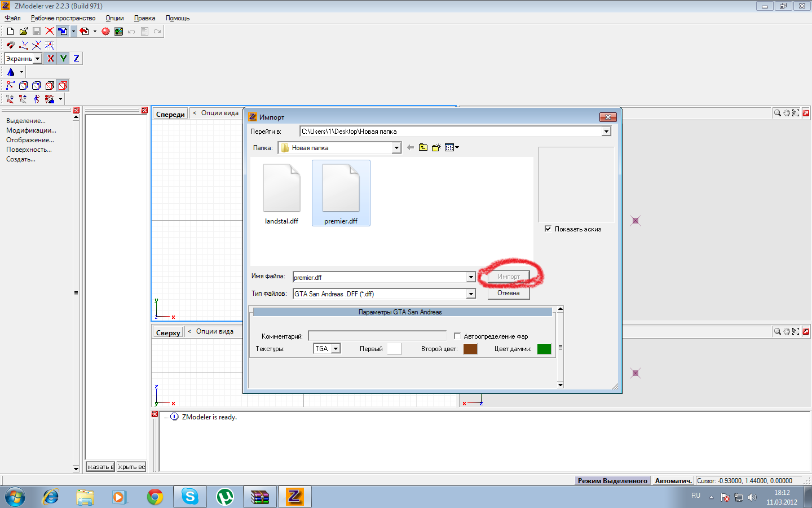Open the Тип файлов dropdown

click(x=471, y=294)
